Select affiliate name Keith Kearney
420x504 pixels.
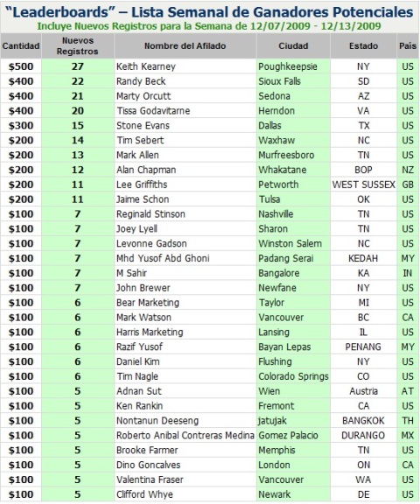[146, 66]
